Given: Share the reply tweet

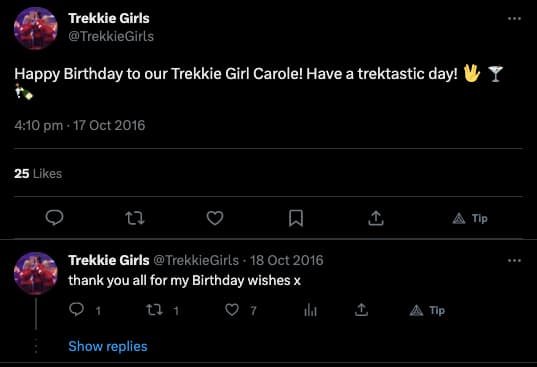Looking at the screenshot, I should [361, 310].
